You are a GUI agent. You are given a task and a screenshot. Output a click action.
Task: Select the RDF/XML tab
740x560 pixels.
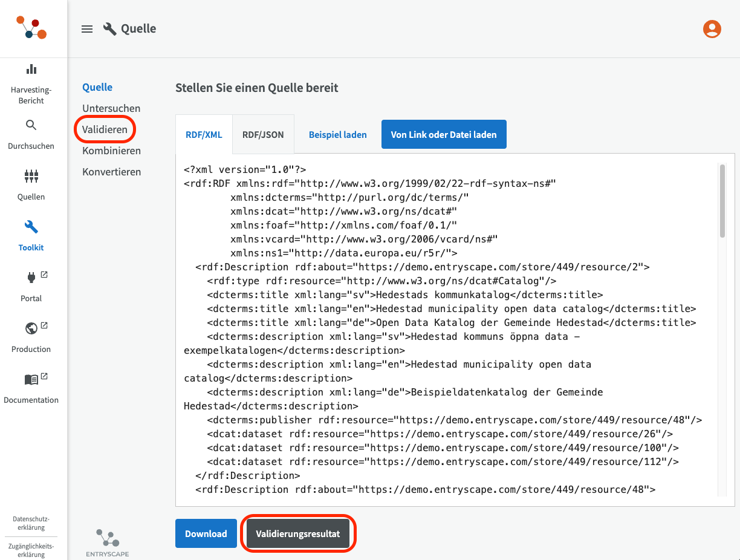pos(204,135)
